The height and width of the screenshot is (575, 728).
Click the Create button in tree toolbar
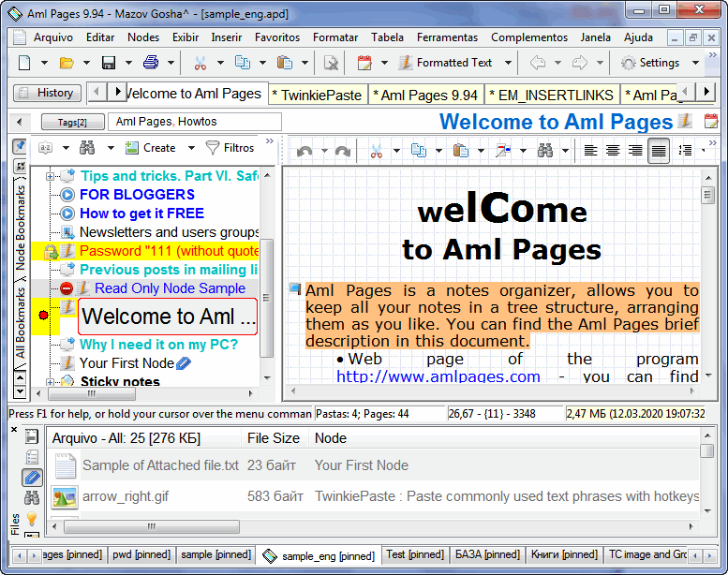(152, 148)
